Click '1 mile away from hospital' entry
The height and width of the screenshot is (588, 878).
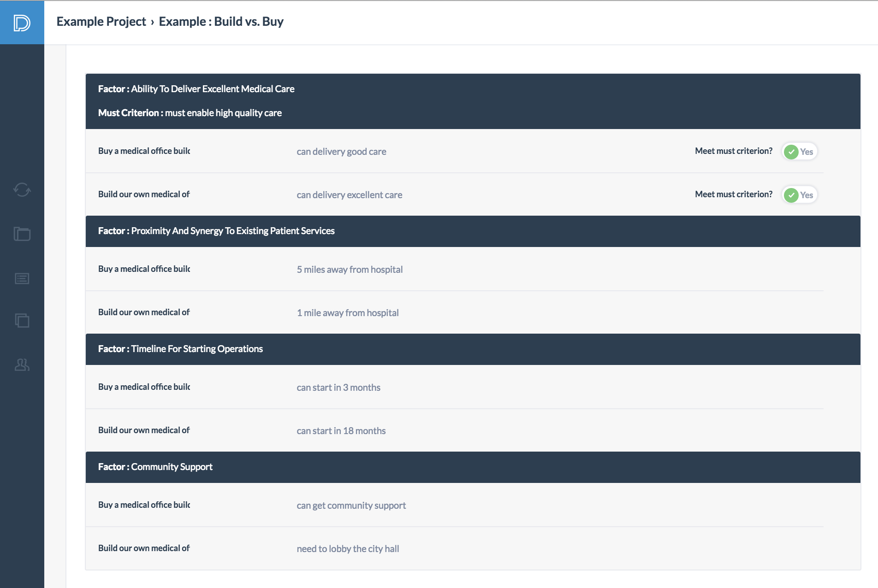pos(348,313)
